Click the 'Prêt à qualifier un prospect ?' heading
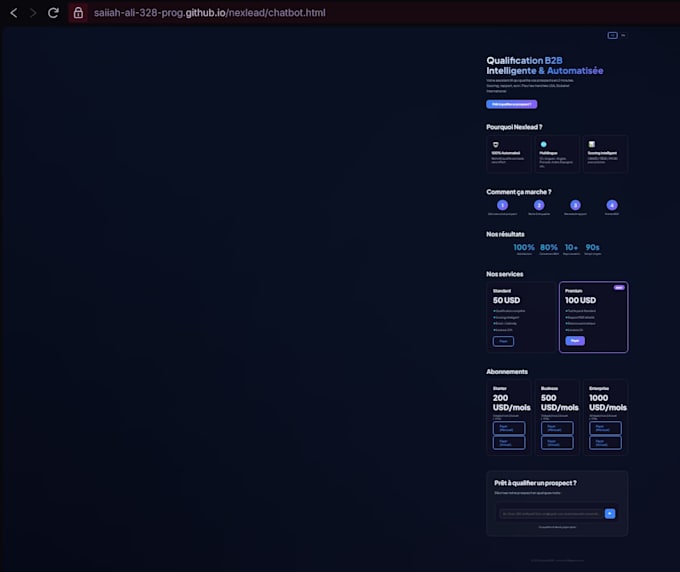Viewport: 680px width, 572px height. coord(535,483)
